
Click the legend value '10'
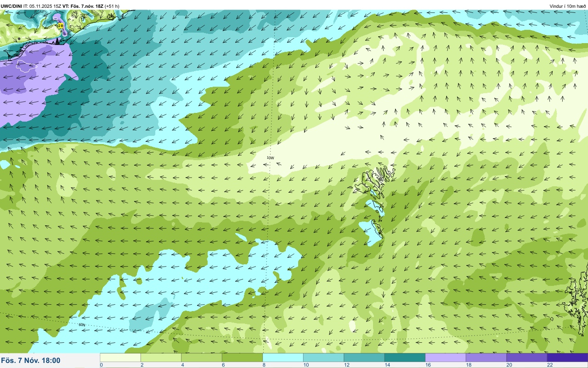coord(305,365)
